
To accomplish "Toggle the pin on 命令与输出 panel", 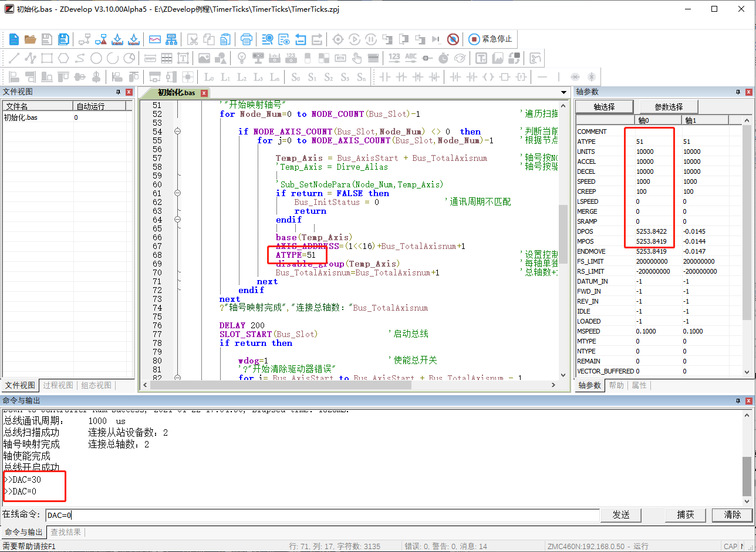I will 738,400.
